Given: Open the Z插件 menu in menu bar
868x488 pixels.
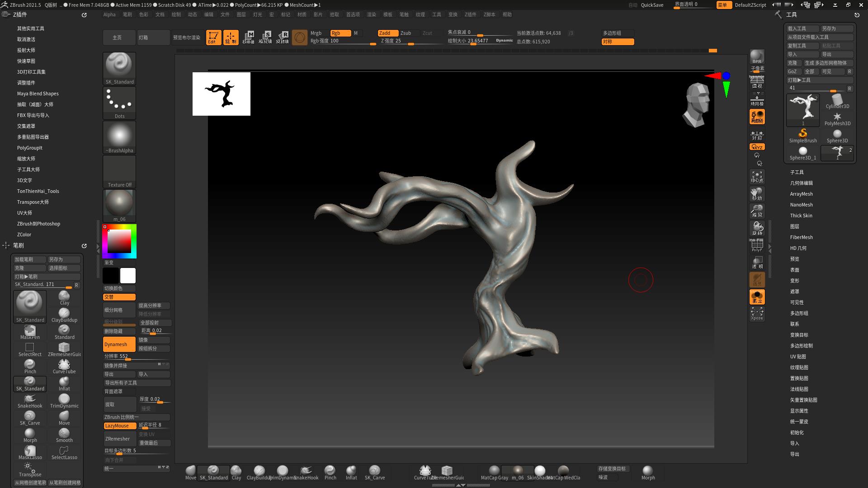Looking at the screenshot, I should tap(470, 14).
